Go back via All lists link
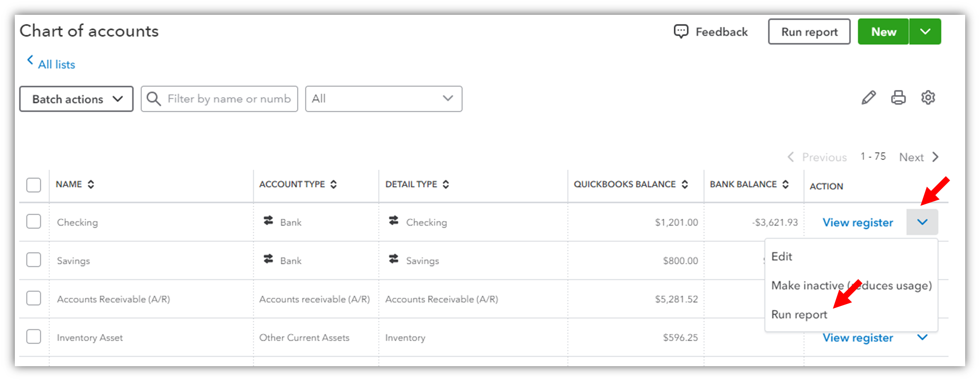The width and height of the screenshot is (980, 381). [56, 64]
